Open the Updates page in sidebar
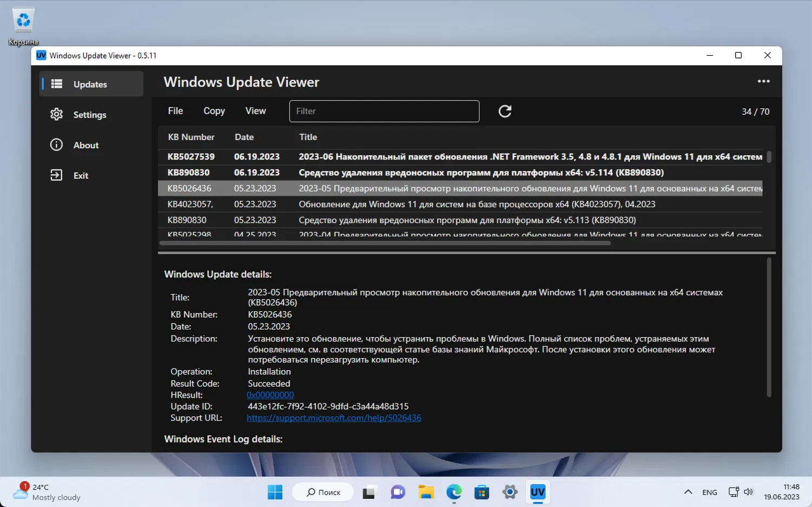The image size is (812, 507). click(x=91, y=84)
